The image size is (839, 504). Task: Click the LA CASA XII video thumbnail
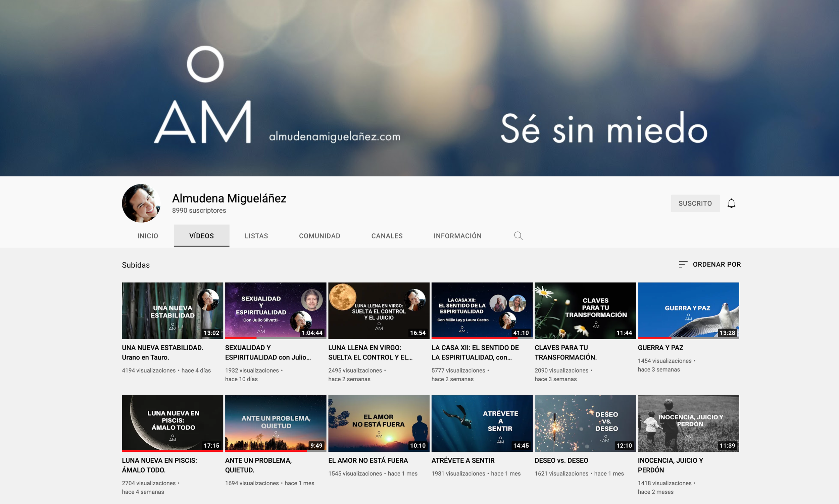point(482,311)
